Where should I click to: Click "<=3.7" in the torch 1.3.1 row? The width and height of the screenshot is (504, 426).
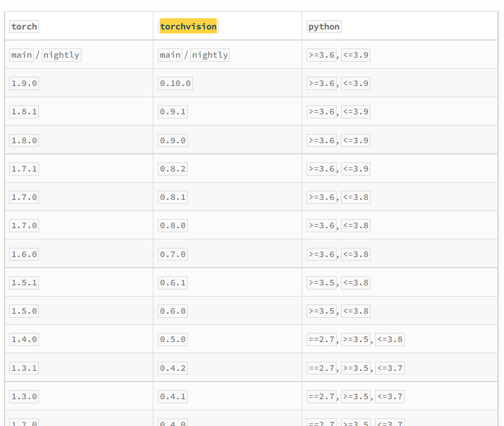point(390,368)
